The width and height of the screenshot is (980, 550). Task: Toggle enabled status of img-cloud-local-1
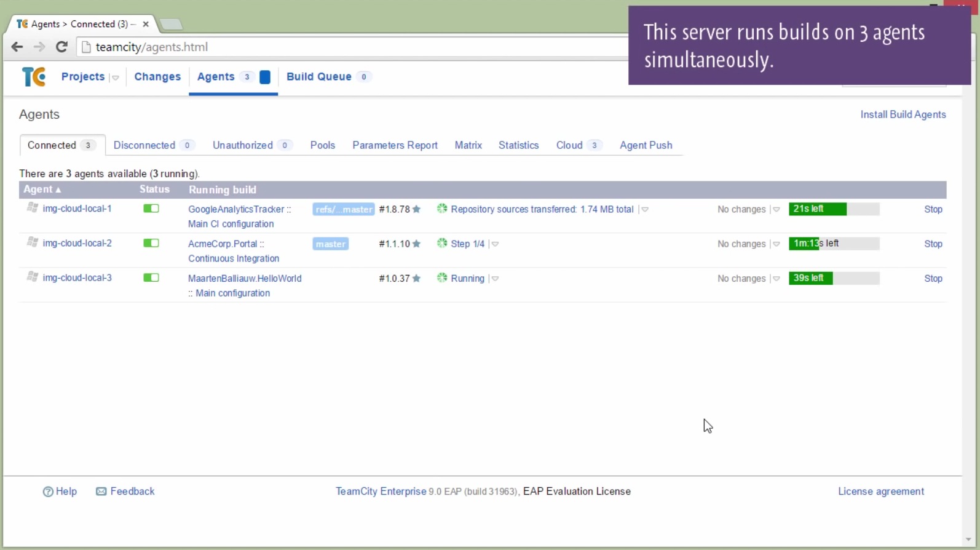[x=151, y=209]
